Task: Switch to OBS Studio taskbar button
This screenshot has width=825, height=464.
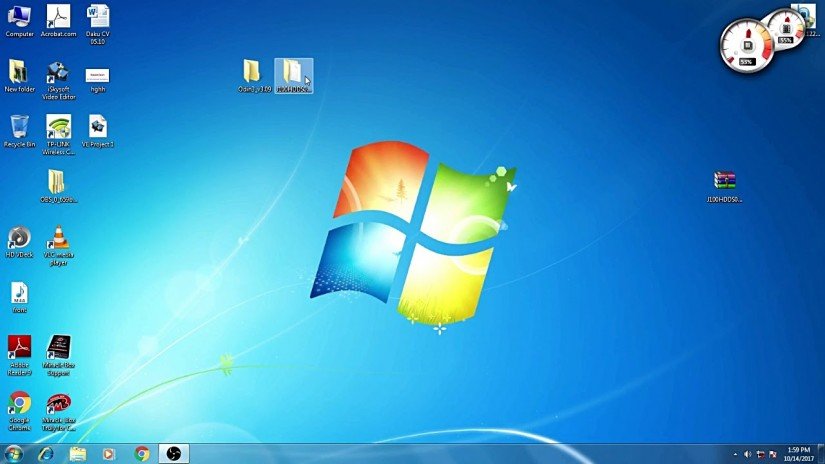Action: click(x=173, y=453)
